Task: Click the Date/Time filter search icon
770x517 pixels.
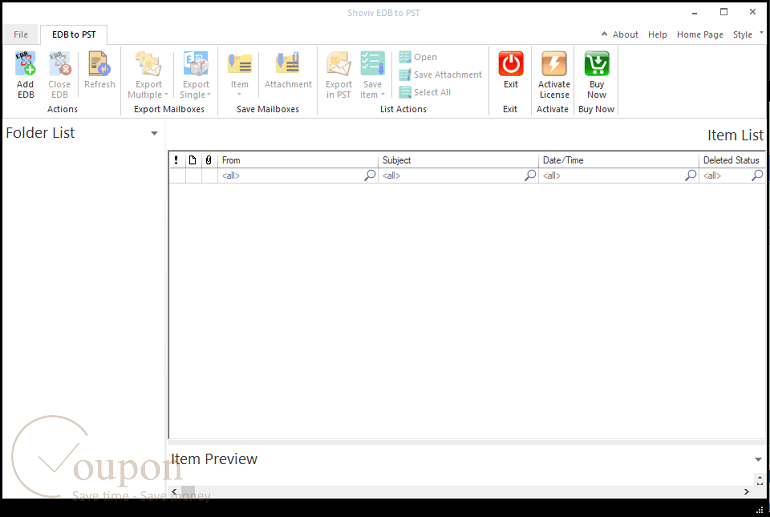Action: 690,175
